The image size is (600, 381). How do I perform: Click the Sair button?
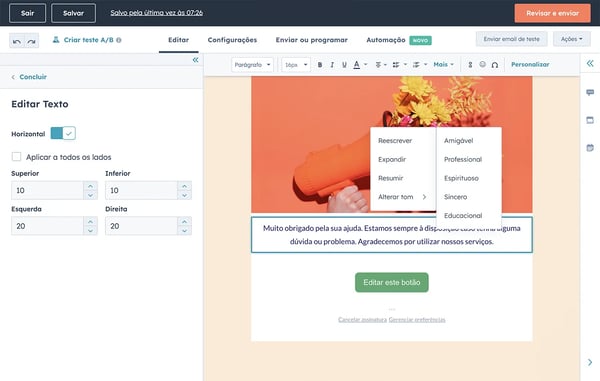[28, 13]
